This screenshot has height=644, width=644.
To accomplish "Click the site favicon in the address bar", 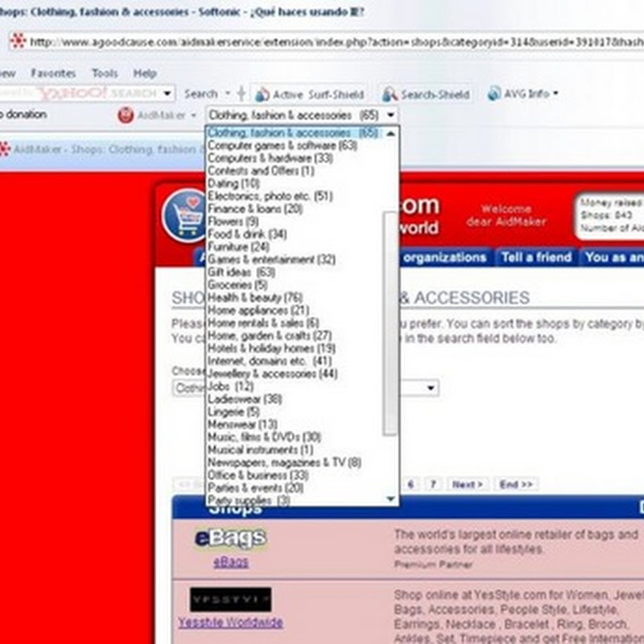I will [x=18, y=42].
